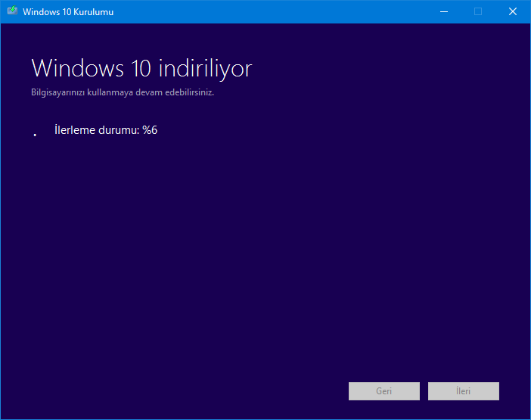Click the İleri button
This screenshot has width=531, height=420.
(463, 391)
